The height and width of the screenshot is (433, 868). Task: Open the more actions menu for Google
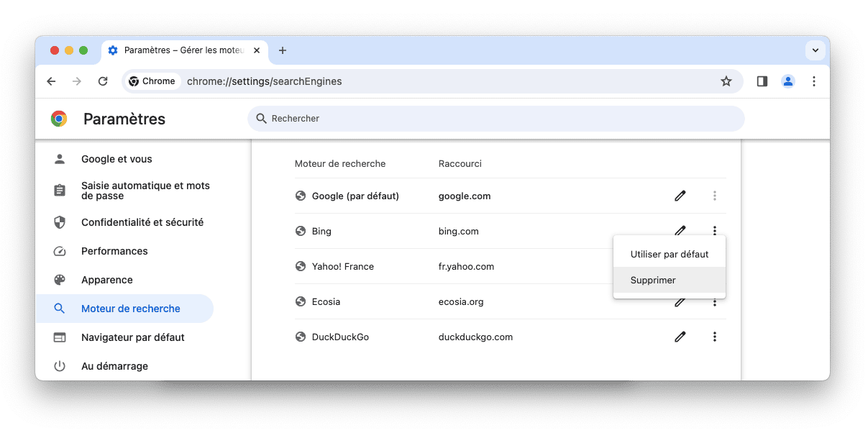click(x=714, y=196)
